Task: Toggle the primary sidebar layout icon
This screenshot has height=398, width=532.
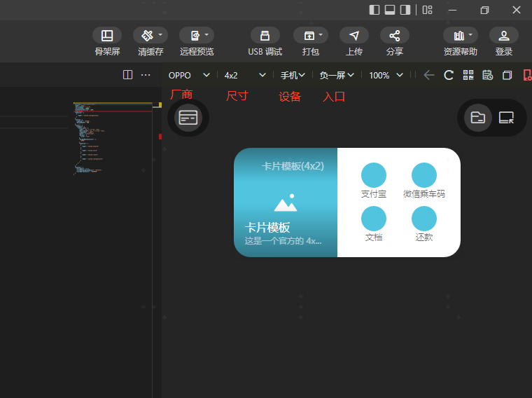Action: point(374,10)
